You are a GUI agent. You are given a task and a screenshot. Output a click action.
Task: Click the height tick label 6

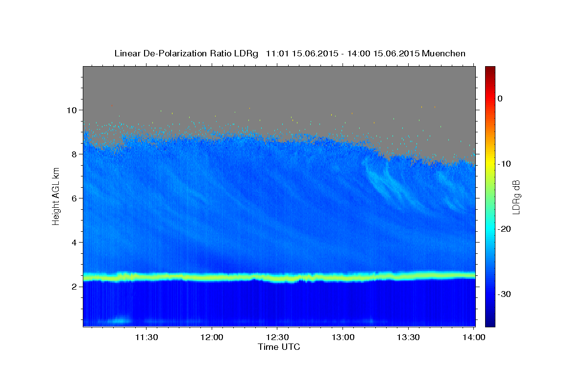click(x=75, y=198)
